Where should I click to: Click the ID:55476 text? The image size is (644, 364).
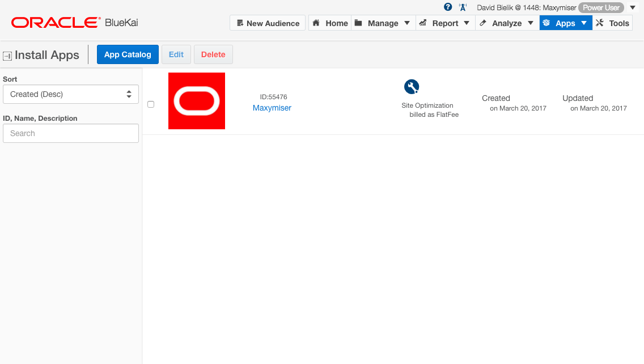(x=274, y=97)
